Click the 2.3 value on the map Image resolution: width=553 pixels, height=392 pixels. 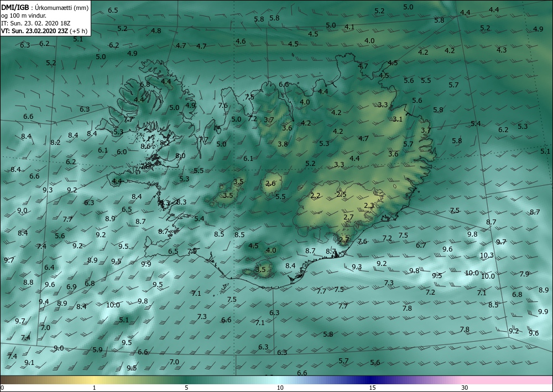[369, 206]
